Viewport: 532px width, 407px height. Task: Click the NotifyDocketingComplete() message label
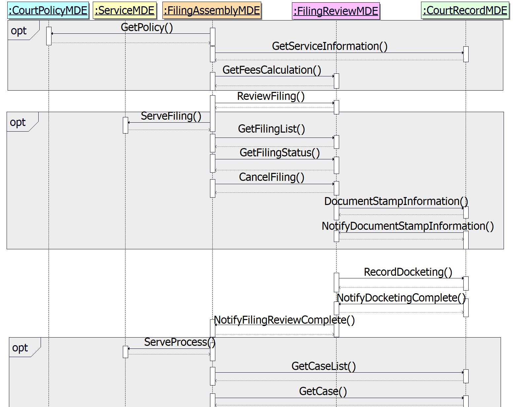(x=401, y=298)
